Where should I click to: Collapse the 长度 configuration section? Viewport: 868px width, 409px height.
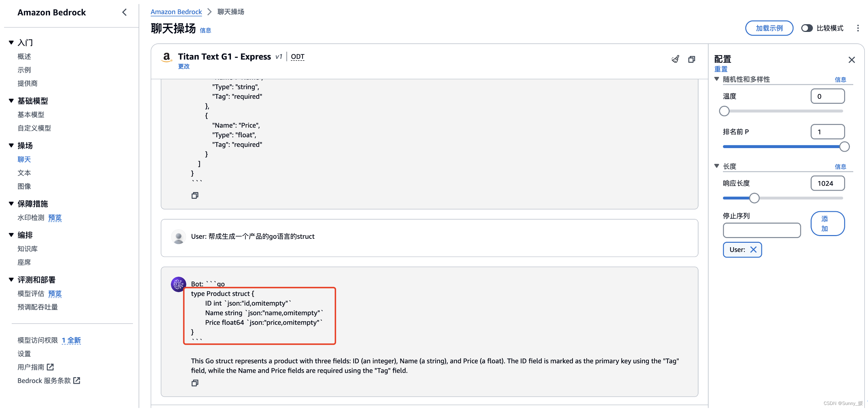(717, 166)
